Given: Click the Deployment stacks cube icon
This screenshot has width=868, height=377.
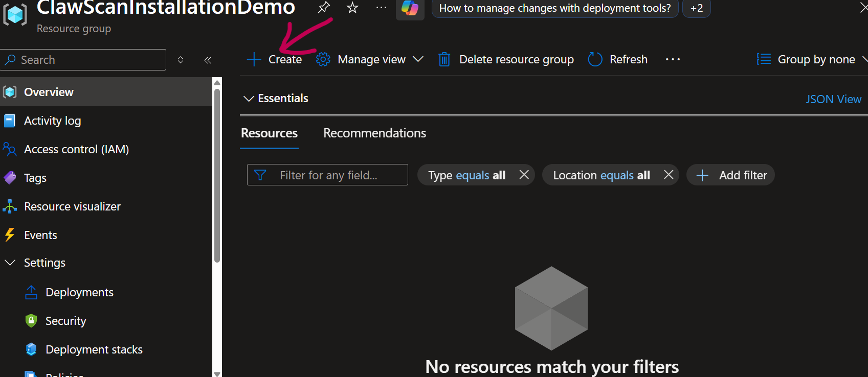Looking at the screenshot, I should tap(31, 349).
